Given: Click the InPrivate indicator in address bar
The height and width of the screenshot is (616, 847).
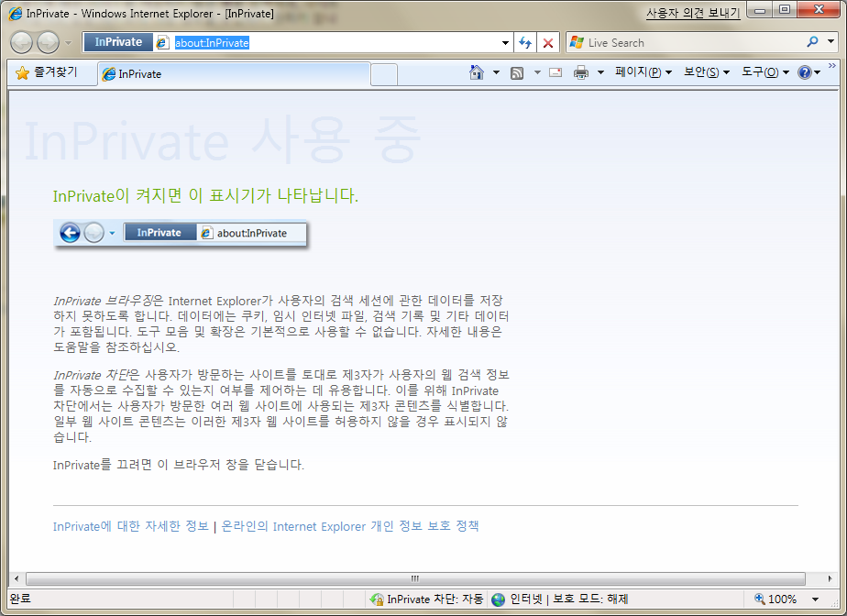Looking at the screenshot, I should click(x=118, y=42).
